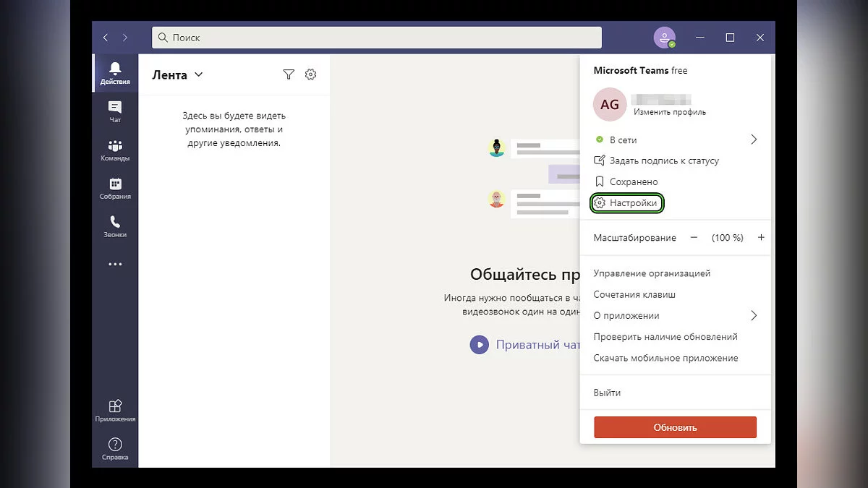
Task: Click the feed filter funnel icon
Action: point(289,74)
